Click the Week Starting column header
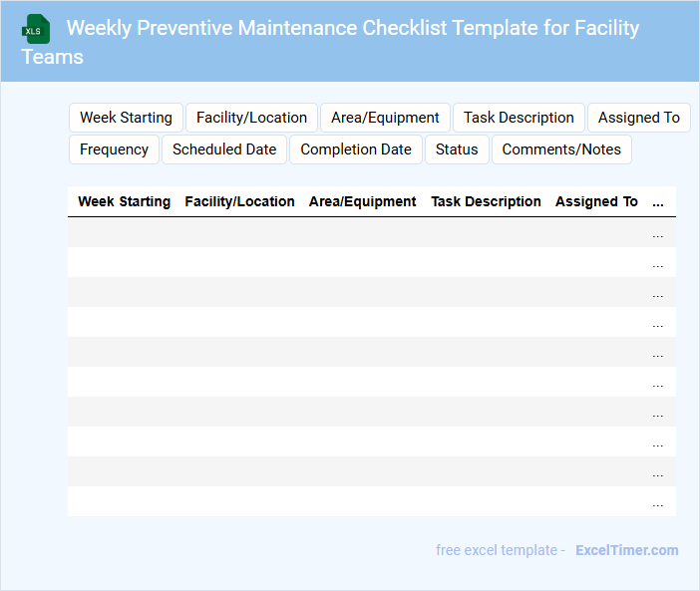 tap(125, 201)
